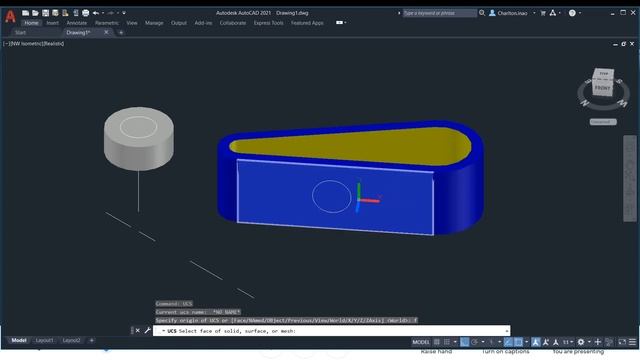Select the Drawing1 file tab
The height and width of the screenshot is (360, 640).
coord(78,32)
